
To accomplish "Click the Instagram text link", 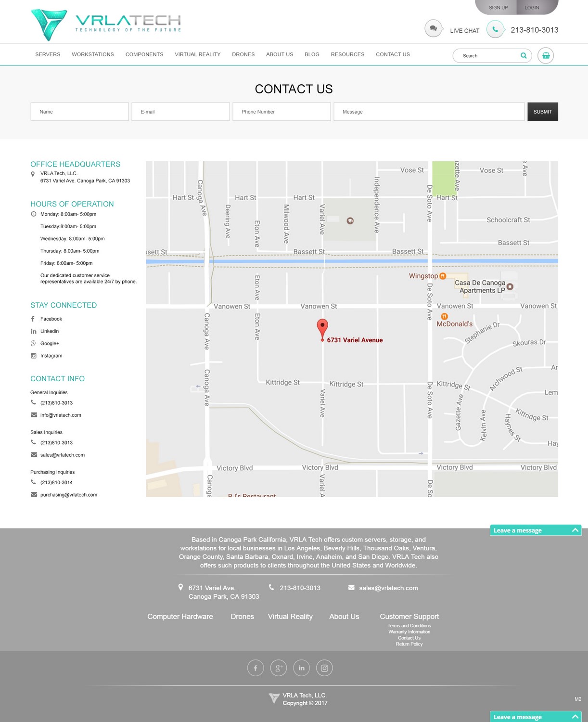I will [x=51, y=356].
